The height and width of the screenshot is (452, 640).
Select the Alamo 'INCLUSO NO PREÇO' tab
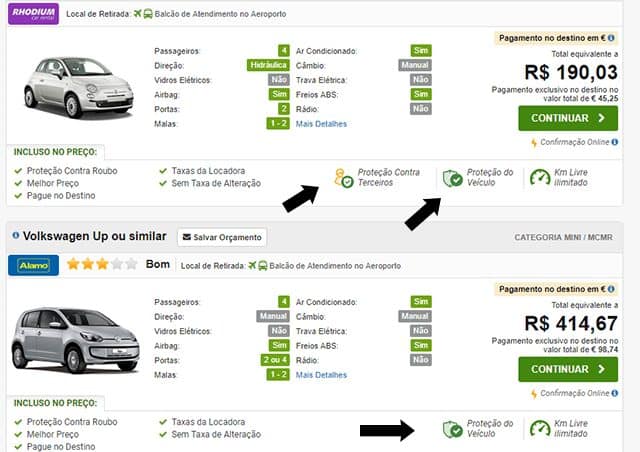tap(56, 403)
